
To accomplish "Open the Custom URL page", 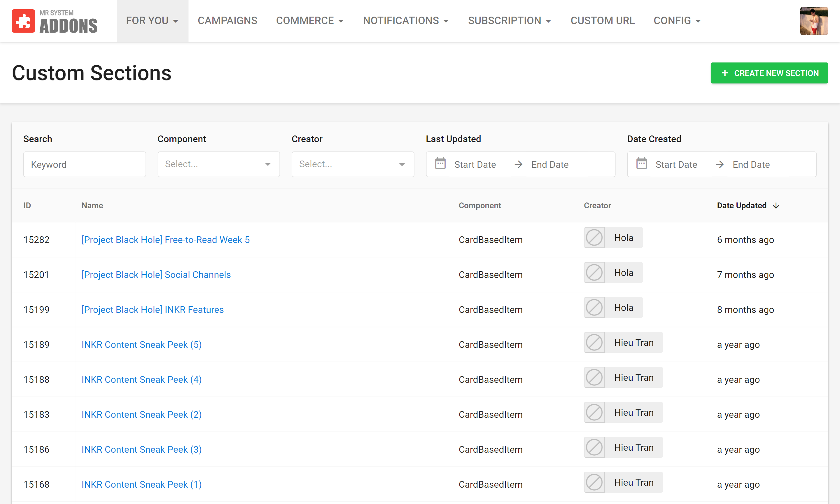I will coord(602,21).
